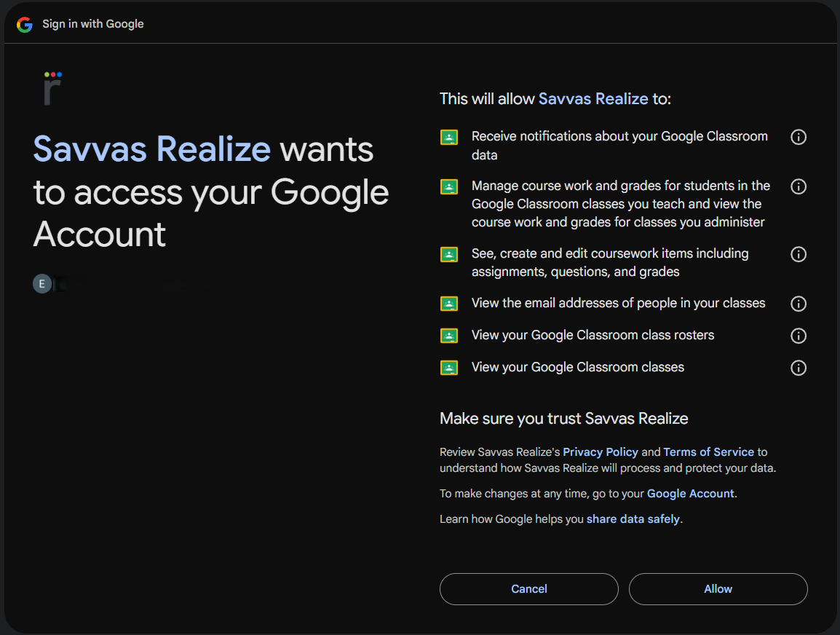Open info for Receive notifications permission
This screenshot has width=840, height=635.
[x=799, y=137]
